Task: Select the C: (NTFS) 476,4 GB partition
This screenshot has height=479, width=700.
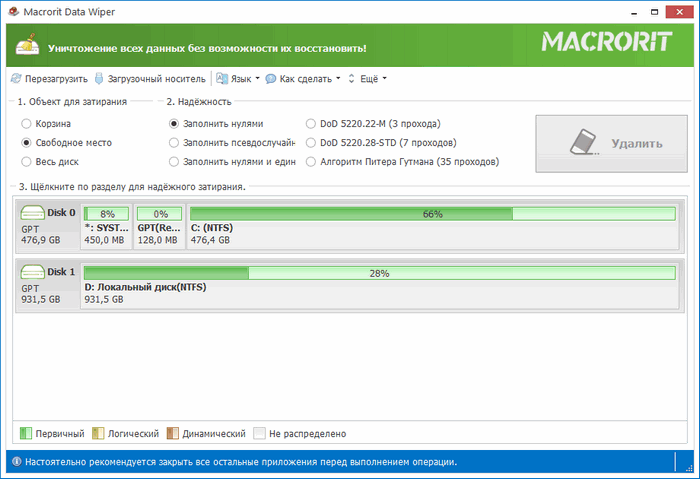Action: point(433,226)
